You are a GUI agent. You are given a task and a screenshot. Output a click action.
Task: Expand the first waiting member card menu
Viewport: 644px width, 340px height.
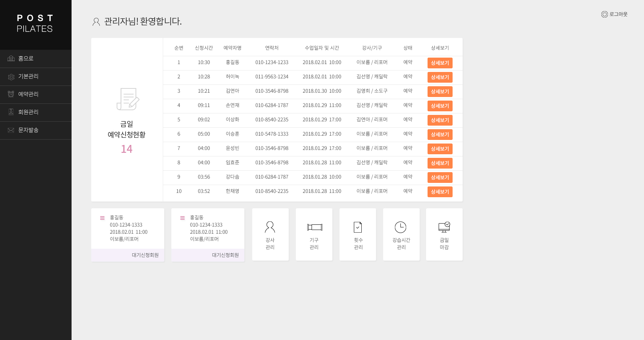tap(102, 218)
